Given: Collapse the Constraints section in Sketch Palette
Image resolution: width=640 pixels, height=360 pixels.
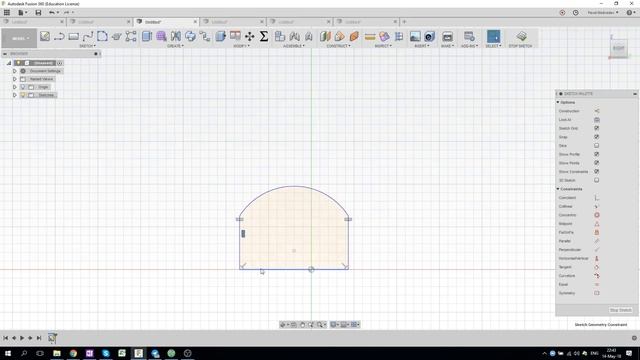Looking at the screenshot, I should 558,189.
